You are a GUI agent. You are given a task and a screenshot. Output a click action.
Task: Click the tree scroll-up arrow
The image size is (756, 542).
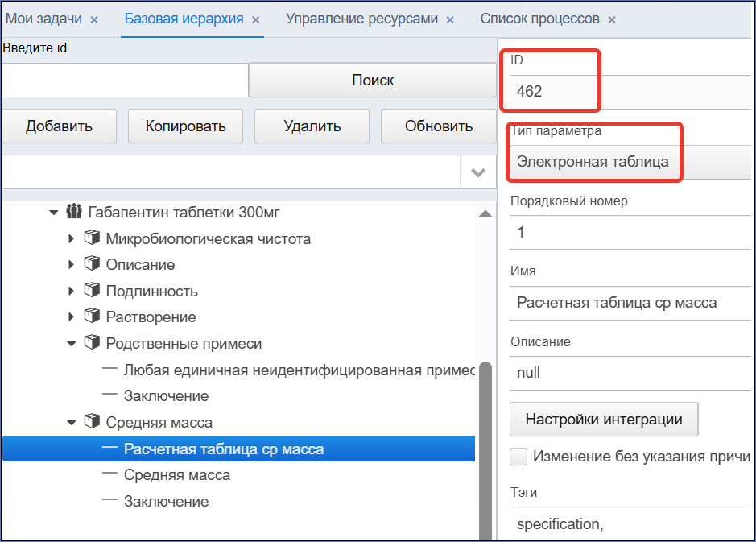[485, 213]
